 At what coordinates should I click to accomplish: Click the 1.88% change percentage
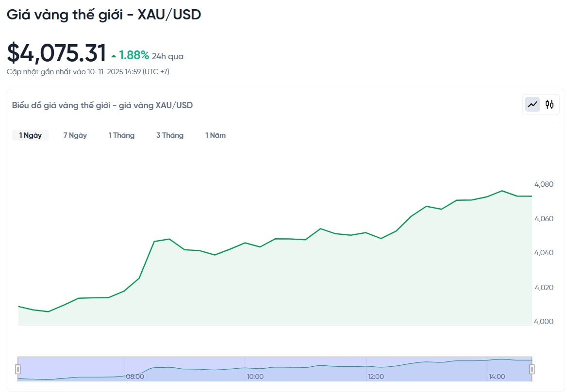pos(134,56)
